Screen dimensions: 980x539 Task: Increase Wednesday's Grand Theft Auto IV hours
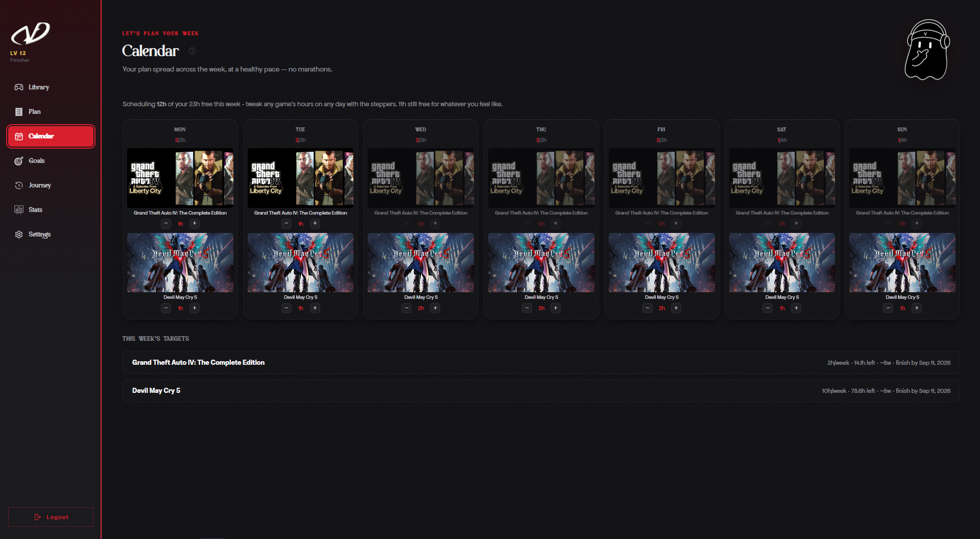pyautogui.click(x=435, y=223)
